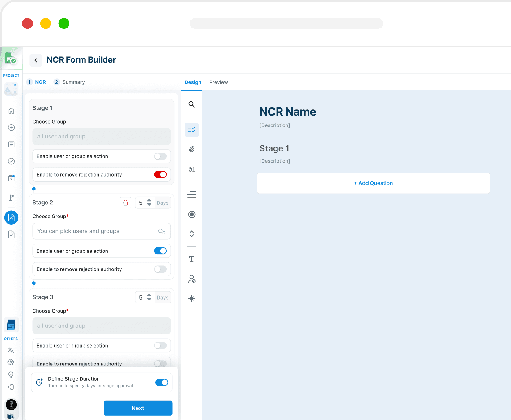
Task: Select the radio button question tool
Action: pos(192,214)
